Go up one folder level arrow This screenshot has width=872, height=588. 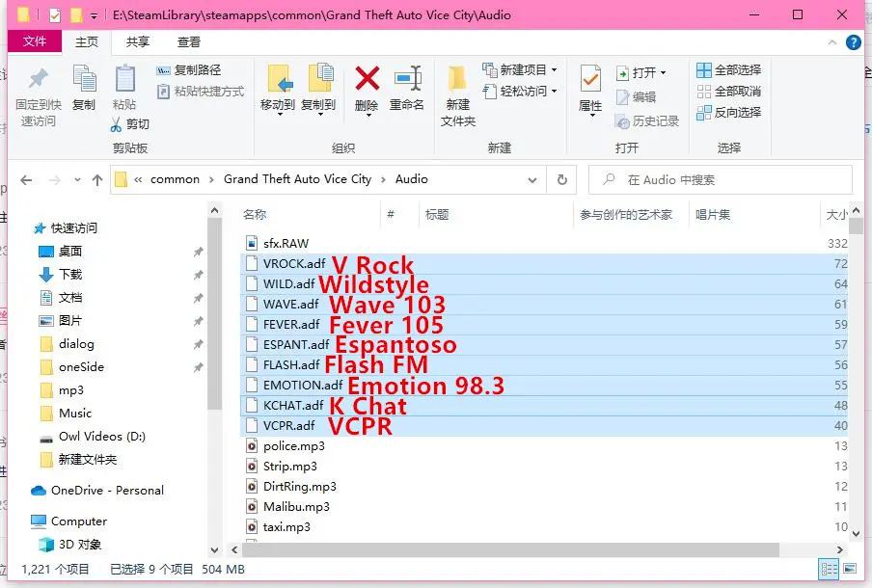[x=97, y=179]
